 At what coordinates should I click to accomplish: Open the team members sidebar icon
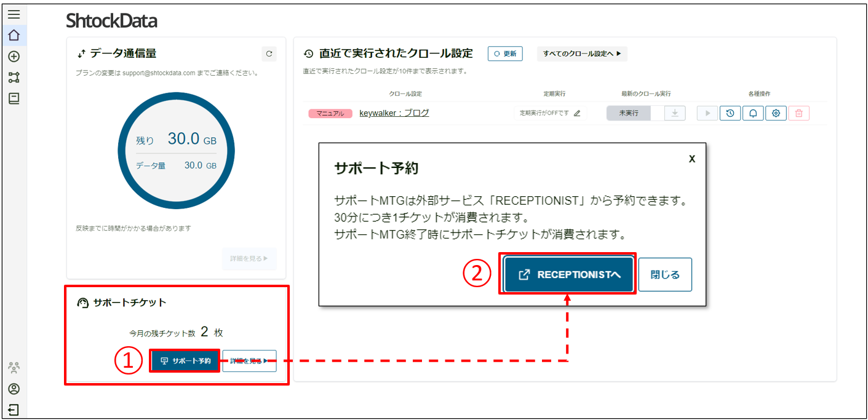pos(14,368)
